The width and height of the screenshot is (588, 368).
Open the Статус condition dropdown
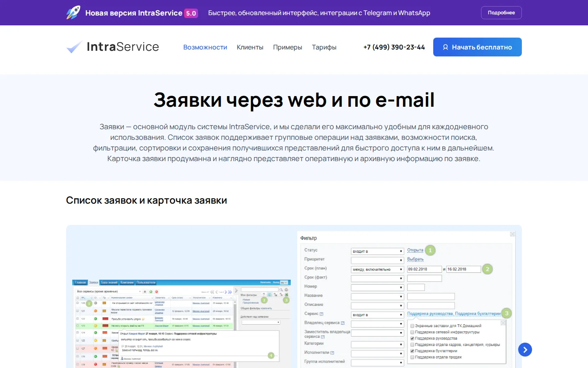pos(378,251)
